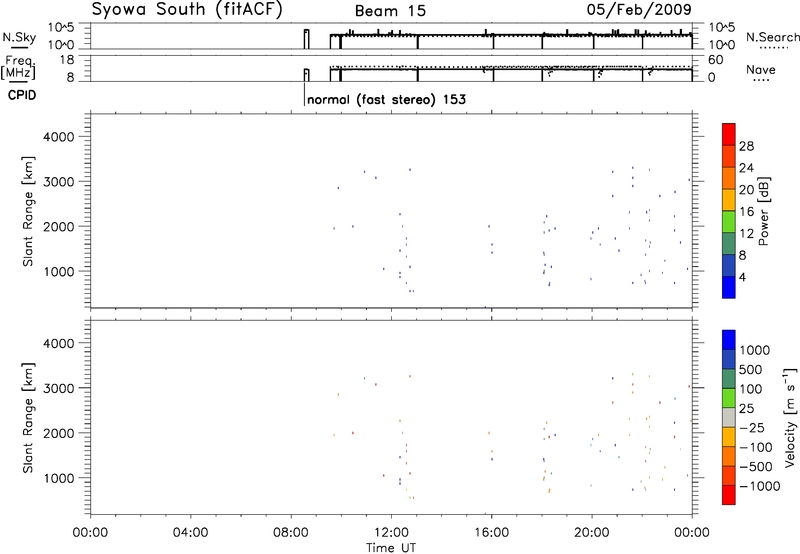This screenshot has width=800, height=554.
Task: Click the date '05/Feb/2009'
Action: (639, 10)
